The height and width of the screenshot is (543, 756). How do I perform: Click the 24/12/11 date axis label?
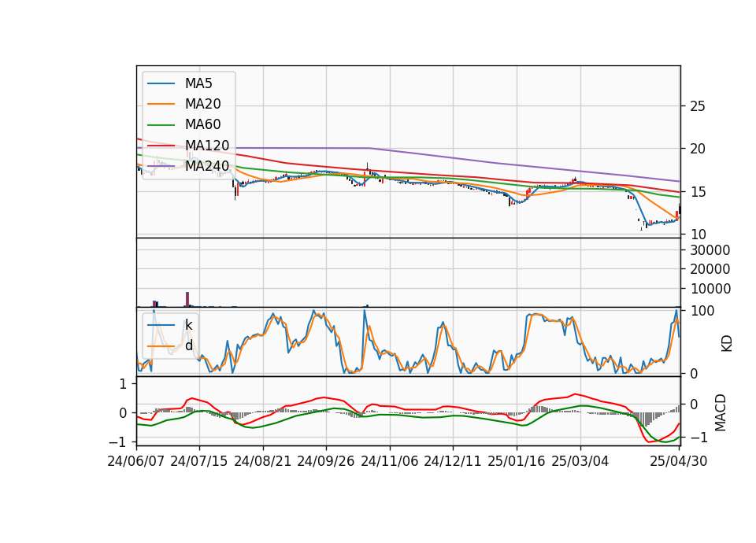click(453, 461)
